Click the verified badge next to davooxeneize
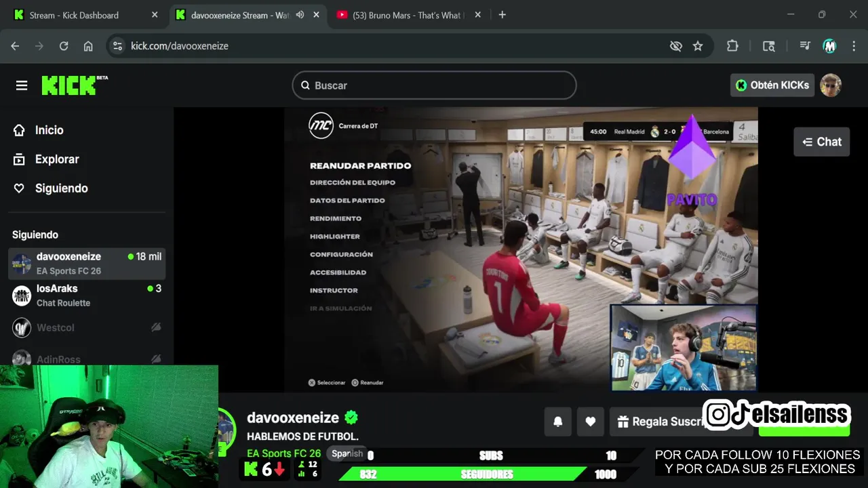 pos(351,418)
